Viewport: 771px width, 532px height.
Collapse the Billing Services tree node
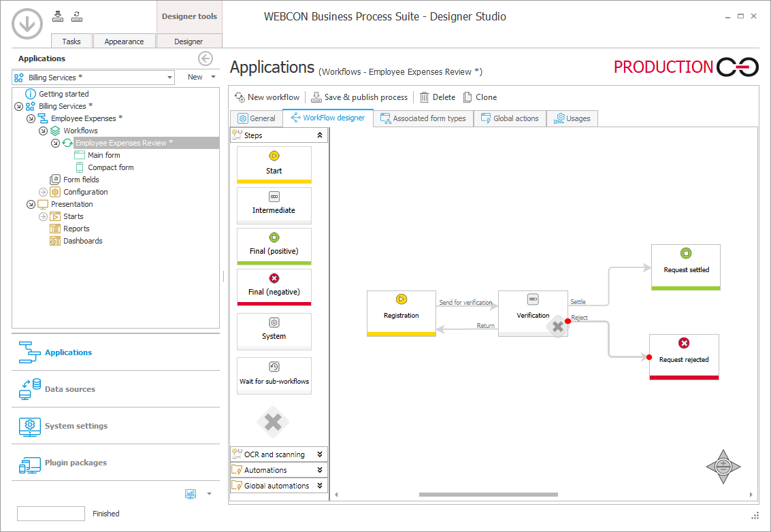pos(18,106)
